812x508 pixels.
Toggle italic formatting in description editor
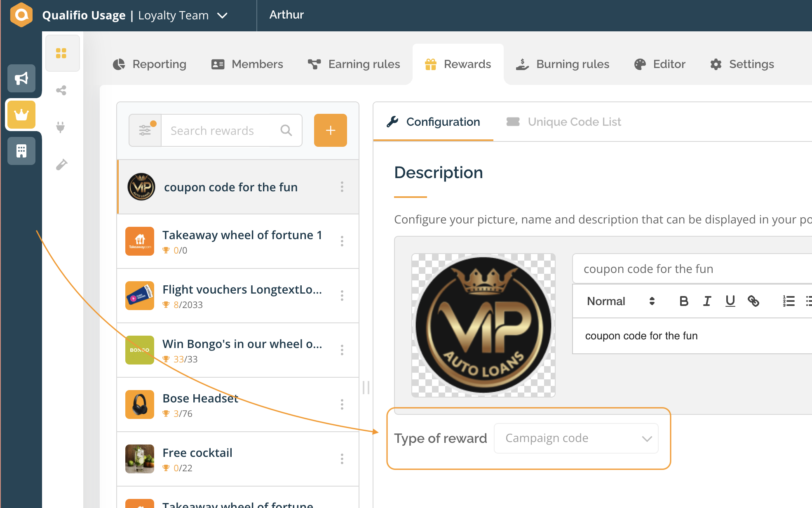pyautogui.click(x=707, y=301)
